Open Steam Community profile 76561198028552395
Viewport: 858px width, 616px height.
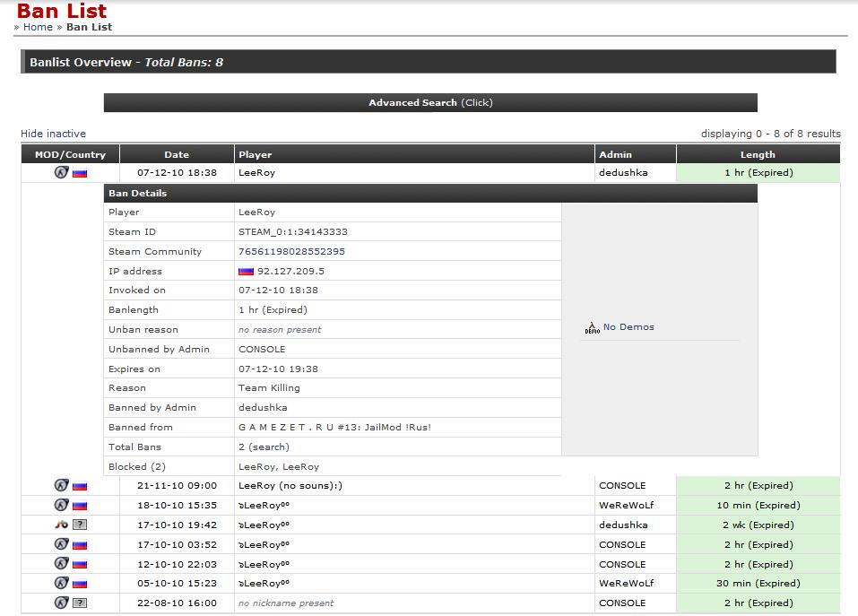(x=291, y=252)
